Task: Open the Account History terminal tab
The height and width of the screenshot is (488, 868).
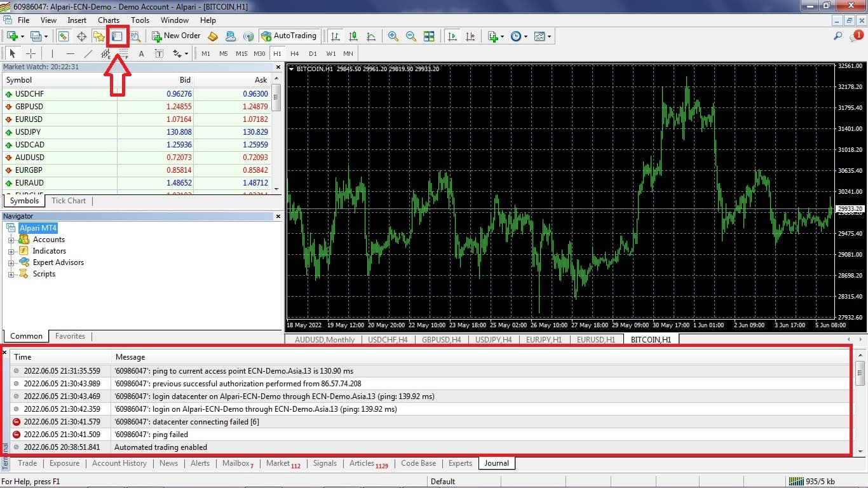Action: coord(119,463)
